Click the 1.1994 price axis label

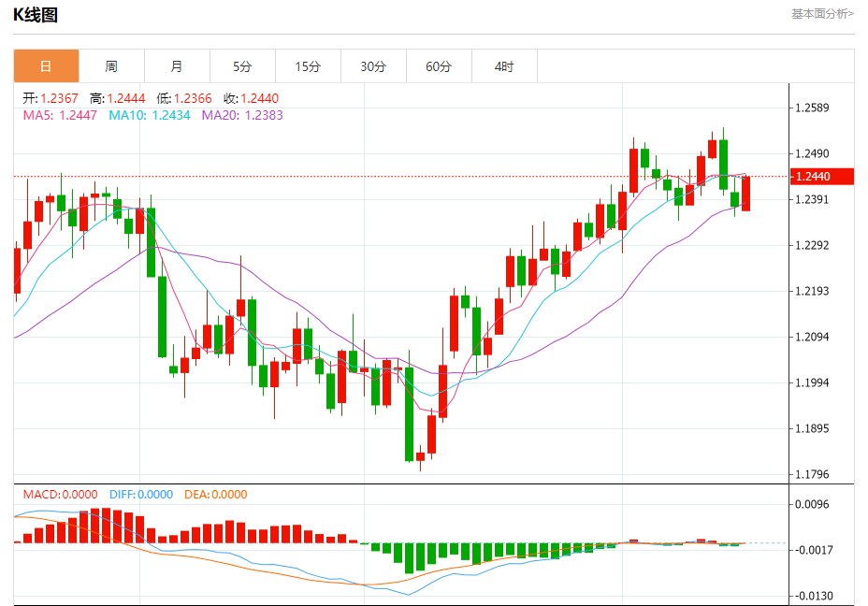click(x=812, y=383)
